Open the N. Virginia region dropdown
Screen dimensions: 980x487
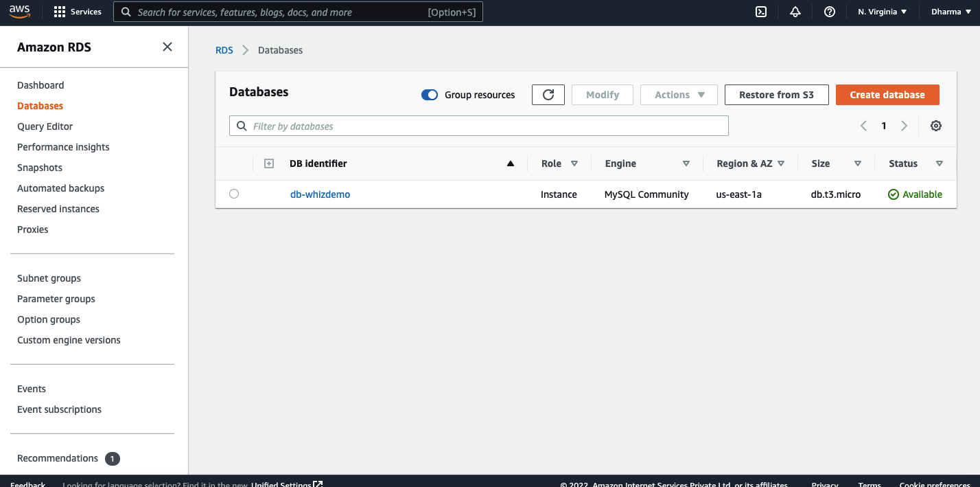[x=883, y=12]
